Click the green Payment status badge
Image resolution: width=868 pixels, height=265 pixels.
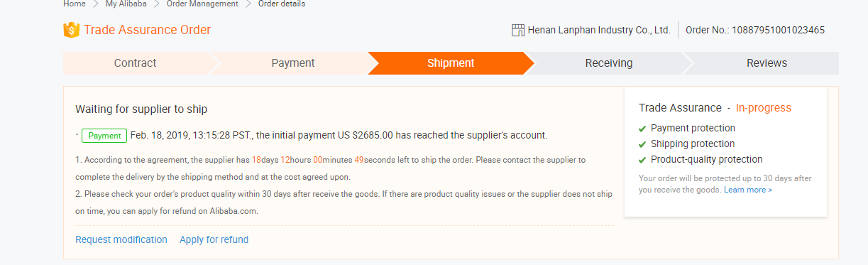click(x=104, y=136)
